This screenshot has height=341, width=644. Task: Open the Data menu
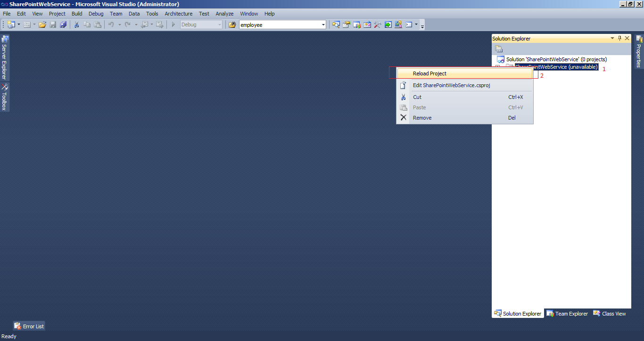[x=134, y=14]
